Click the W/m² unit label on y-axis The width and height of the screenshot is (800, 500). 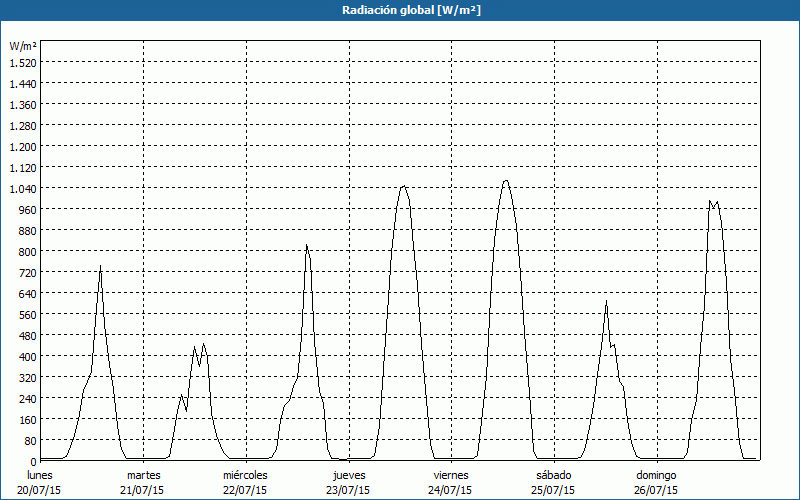23,46
